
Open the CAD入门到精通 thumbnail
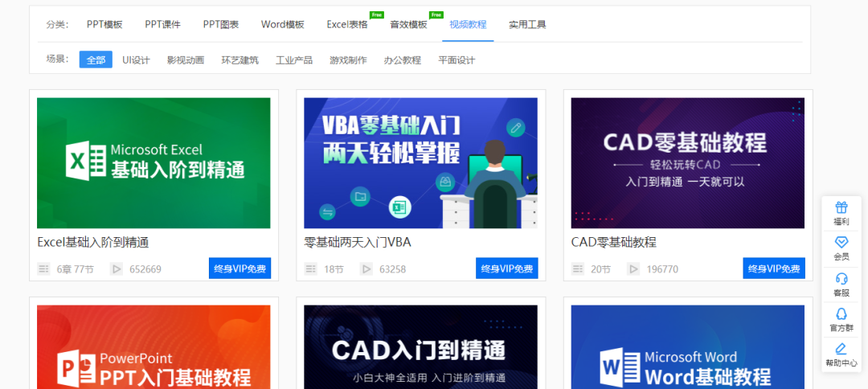[x=420, y=347]
